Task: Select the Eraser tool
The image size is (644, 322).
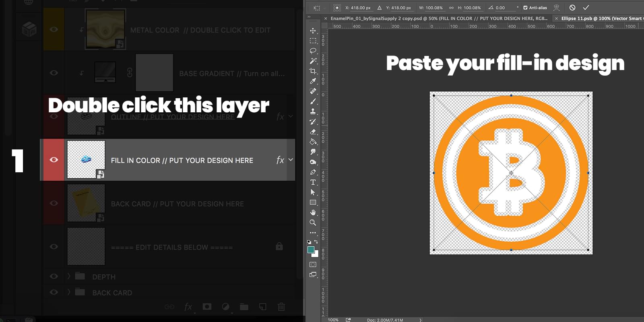Action: (x=313, y=132)
